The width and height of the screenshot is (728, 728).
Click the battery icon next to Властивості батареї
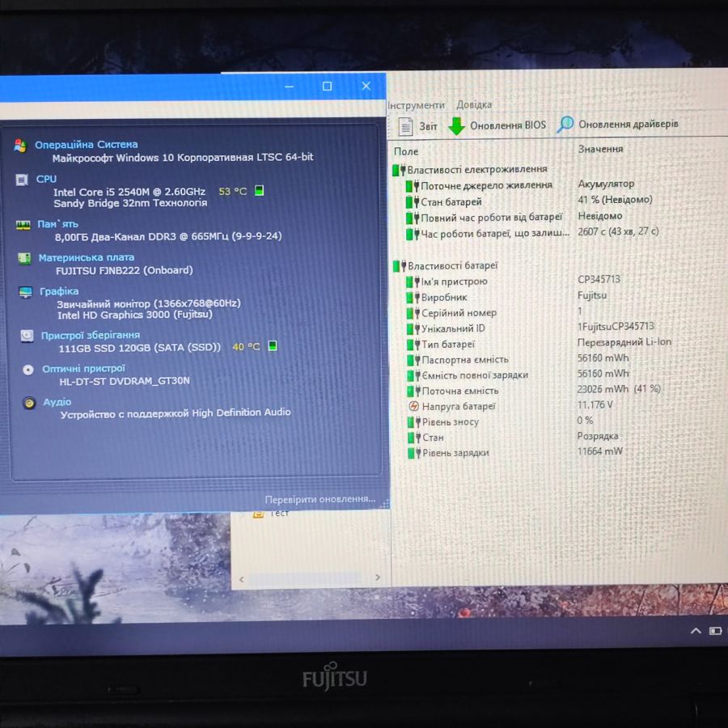tap(400, 266)
